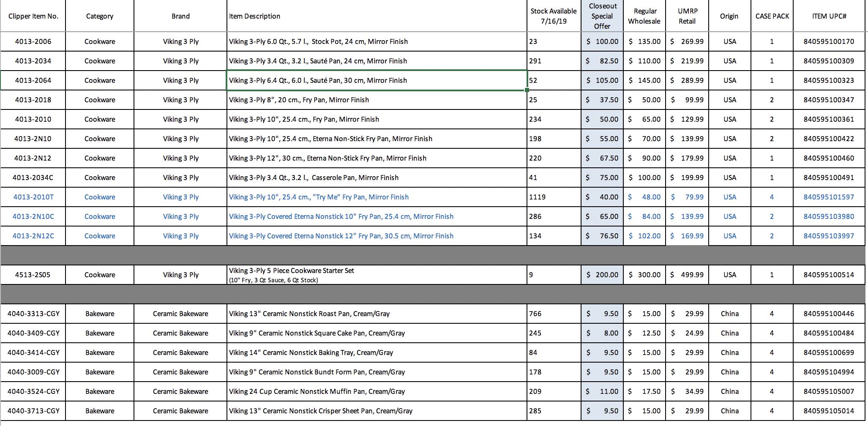Select the Brand column header
The height and width of the screenshot is (426, 868).
tap(180, 16)
